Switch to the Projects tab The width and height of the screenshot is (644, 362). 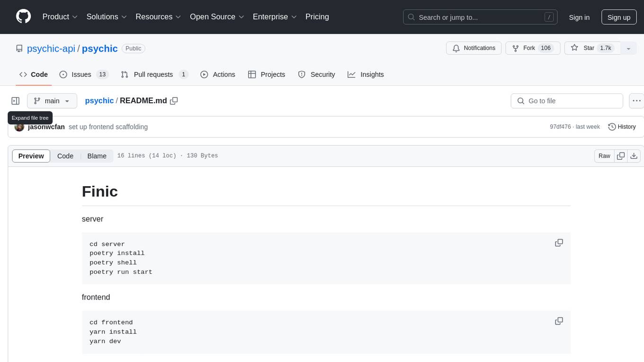tap(267, 74)
